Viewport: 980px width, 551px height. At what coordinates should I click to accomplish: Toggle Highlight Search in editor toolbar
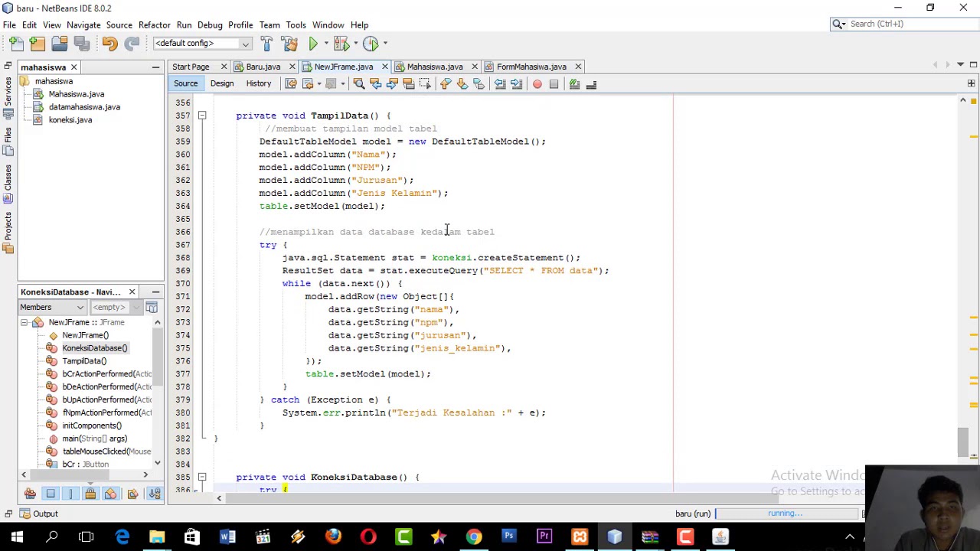(408, 83)
